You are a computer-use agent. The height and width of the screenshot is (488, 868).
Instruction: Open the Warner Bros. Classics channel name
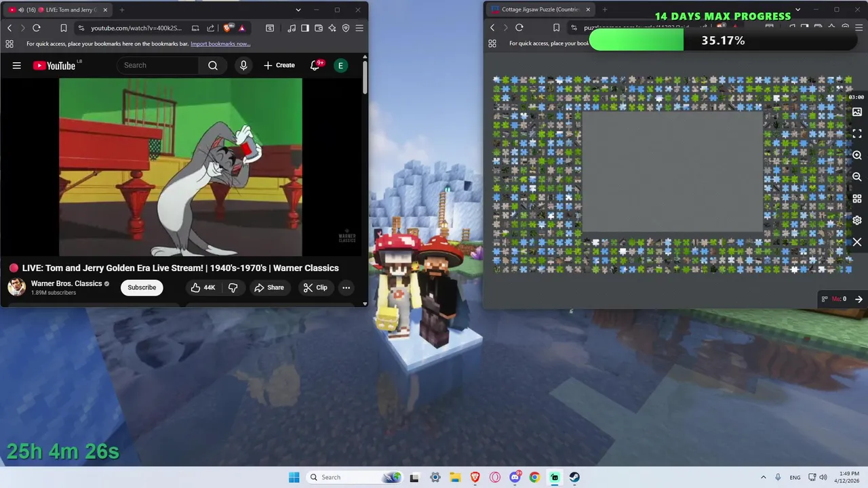click(66, 283)
